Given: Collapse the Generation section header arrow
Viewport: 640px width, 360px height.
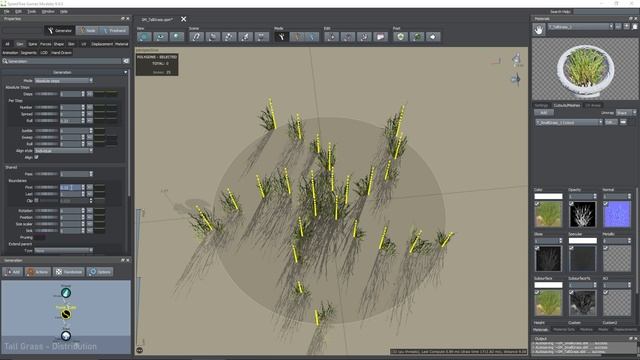Looking at the screenshot, I should (x=125, y=72).
